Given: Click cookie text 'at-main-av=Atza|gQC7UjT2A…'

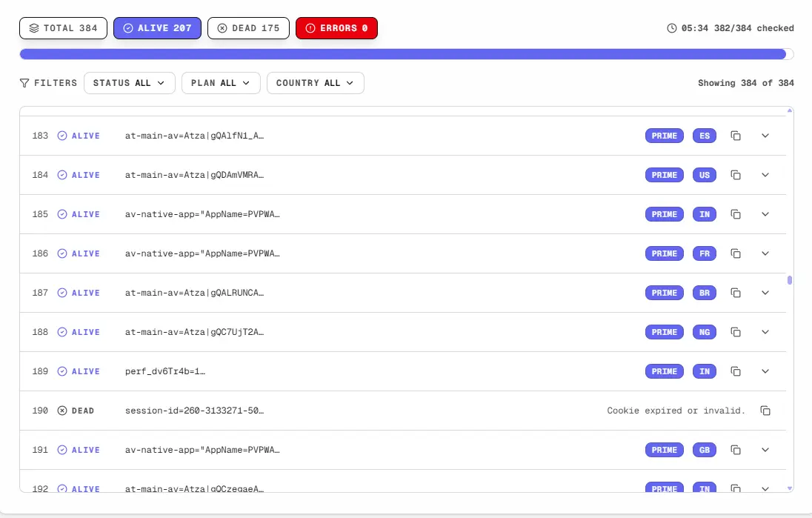Looking at the screenshot, I should click(194, 332).
